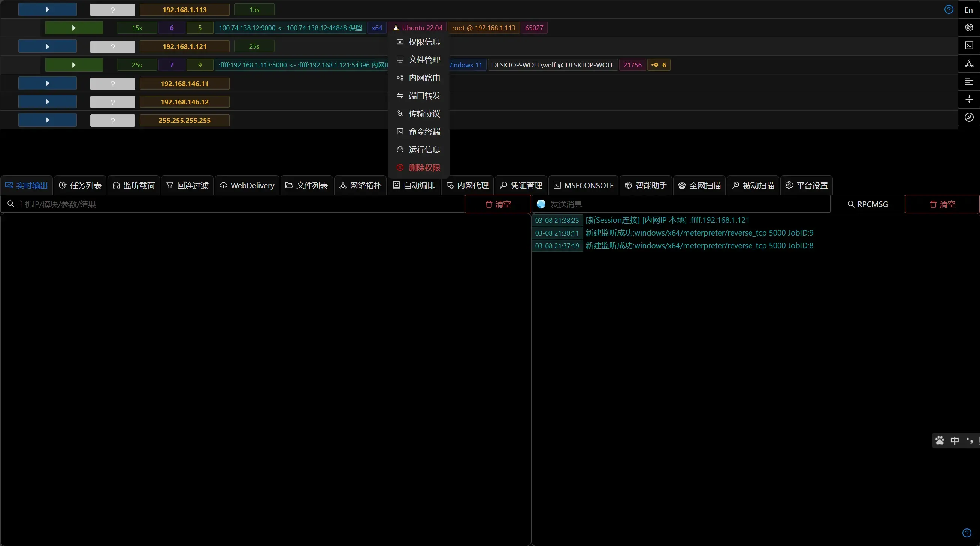Focus the 发送消息 input field

point(688,204)
